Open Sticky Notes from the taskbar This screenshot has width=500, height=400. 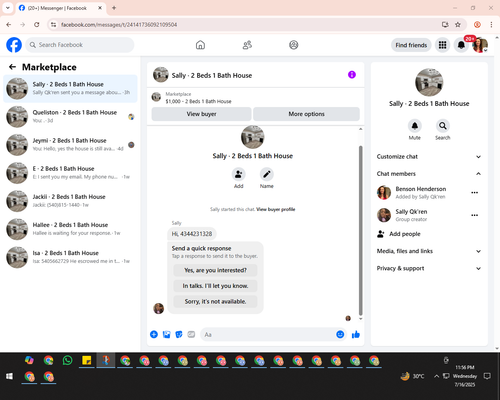click(x=87, y=360)
